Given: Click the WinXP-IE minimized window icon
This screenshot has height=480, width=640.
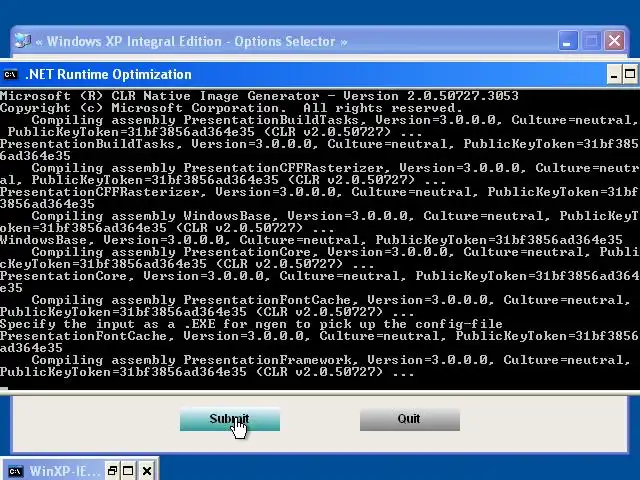Looking at the screenshot, I should click(16, 471).
